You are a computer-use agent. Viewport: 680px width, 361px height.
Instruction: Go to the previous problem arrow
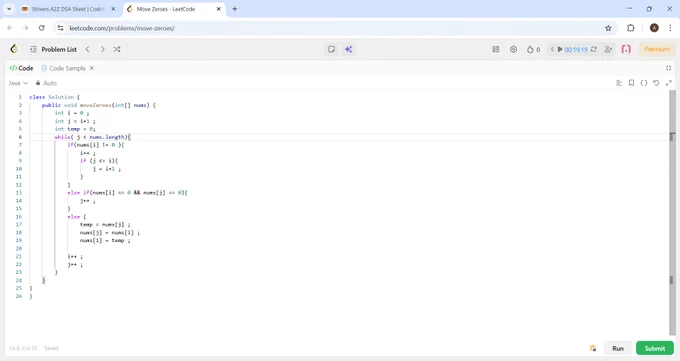tap(88, 49)
